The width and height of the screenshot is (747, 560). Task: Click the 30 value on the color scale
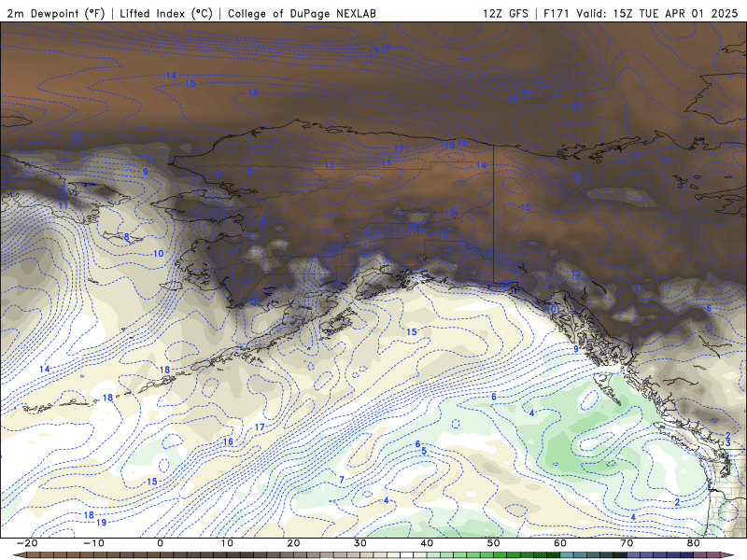tap(360, 543)
